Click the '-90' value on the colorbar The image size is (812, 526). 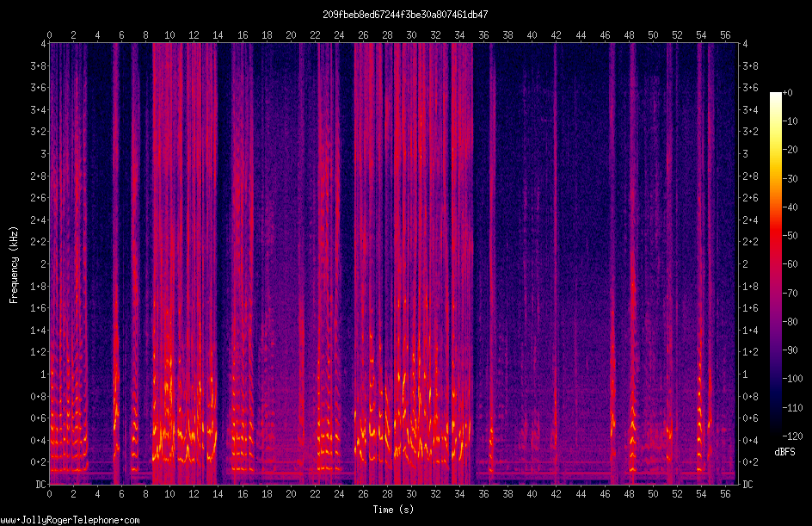pos(790,350)
